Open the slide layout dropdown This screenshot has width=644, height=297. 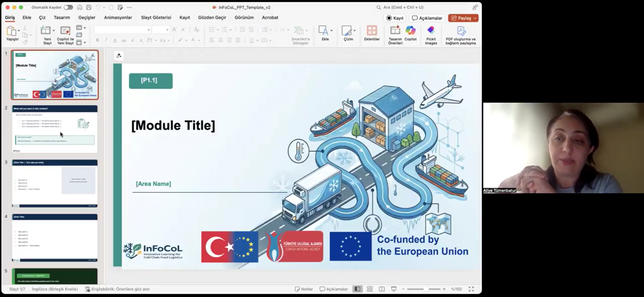tap(81, 28)
